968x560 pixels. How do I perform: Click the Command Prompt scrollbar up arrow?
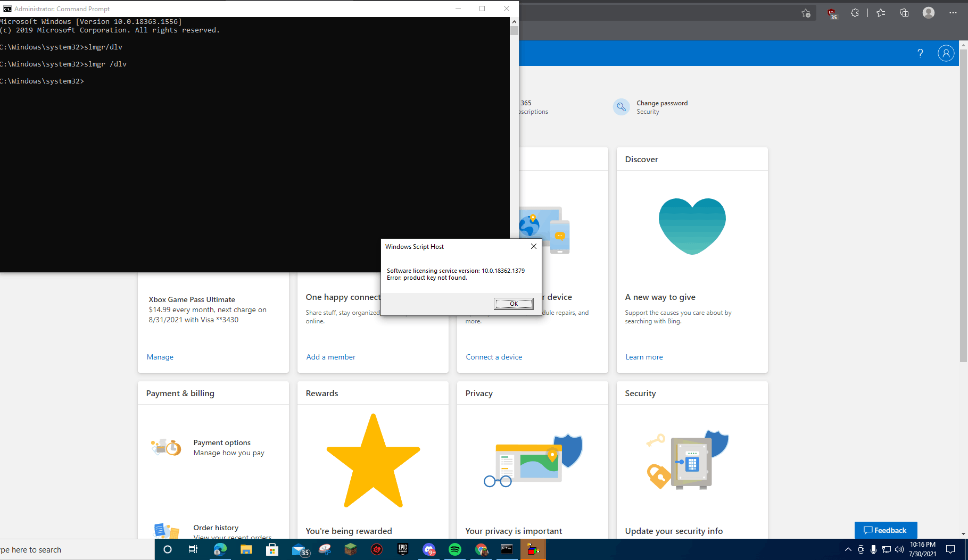point(514,22)
